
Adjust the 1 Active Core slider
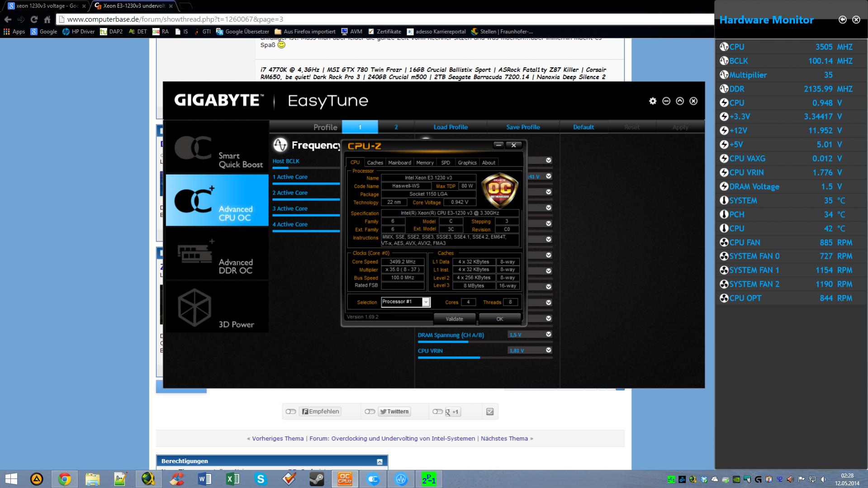[x=306, y=184]
